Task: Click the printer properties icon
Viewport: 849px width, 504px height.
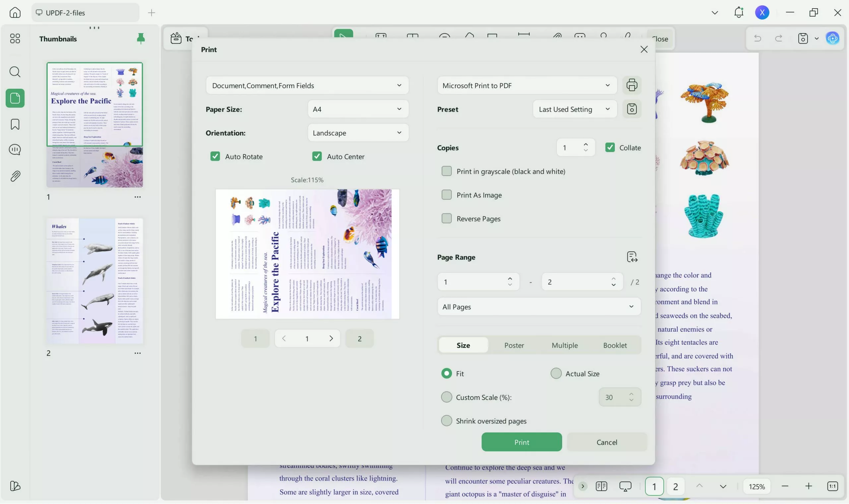Action: pos(631,85)
